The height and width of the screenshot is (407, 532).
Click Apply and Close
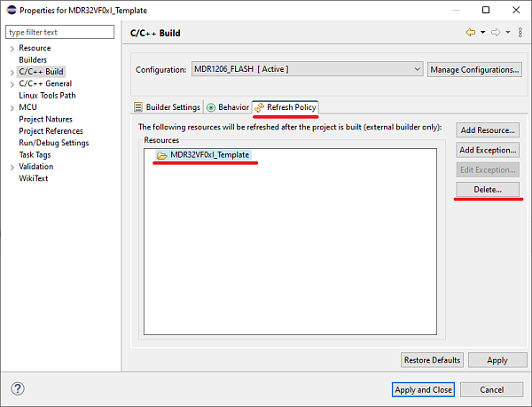point(423,389)
